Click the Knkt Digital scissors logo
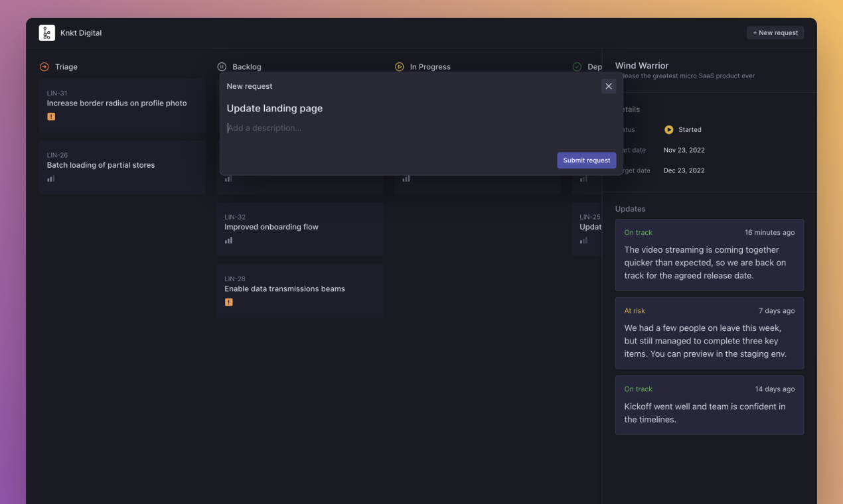The height and width of the screenshot is (504, 843). pyautogui.click(x=47, y=32)
